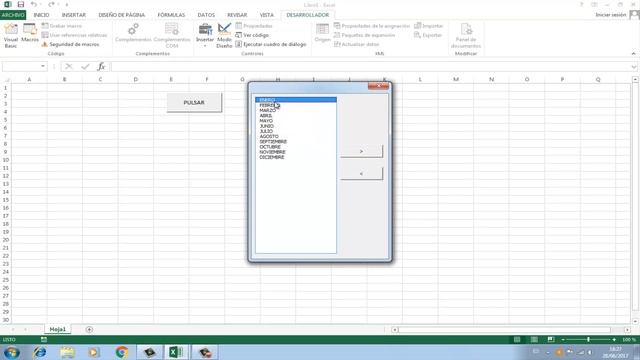Click Importar XML
The height and width of the screenshot is (360, 640).
[429, 26]
